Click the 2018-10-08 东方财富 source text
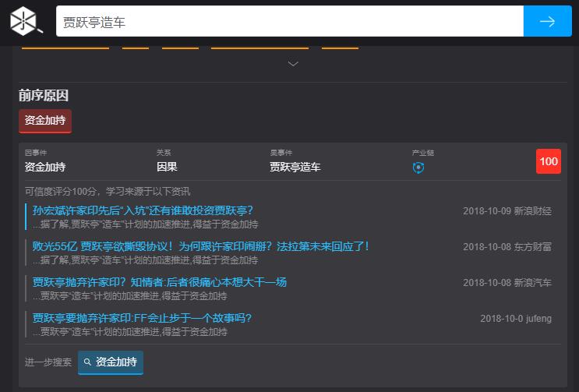Image resolution: width=579 pixels, height=392 pixels. 507,247
